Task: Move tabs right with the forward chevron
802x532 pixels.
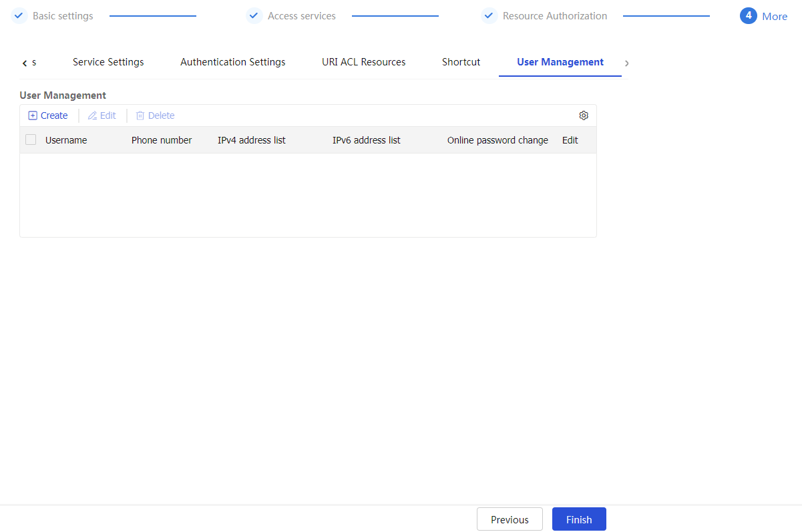Action: [x=626, y=63]
